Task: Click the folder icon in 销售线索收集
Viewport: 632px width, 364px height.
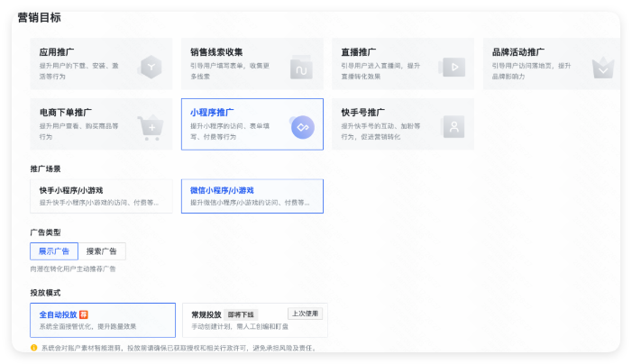Action: click(x=301, y=68)
